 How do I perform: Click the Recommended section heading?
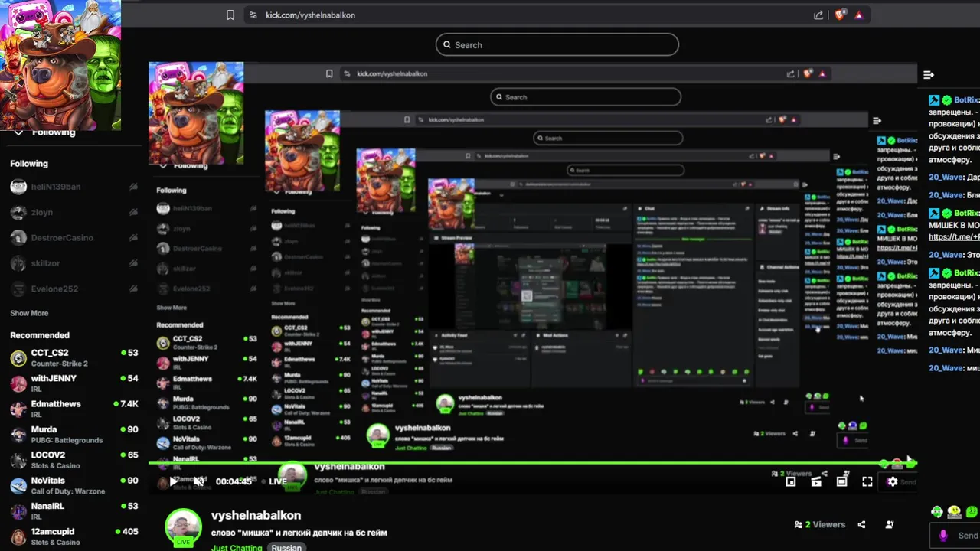coord(40,335)
